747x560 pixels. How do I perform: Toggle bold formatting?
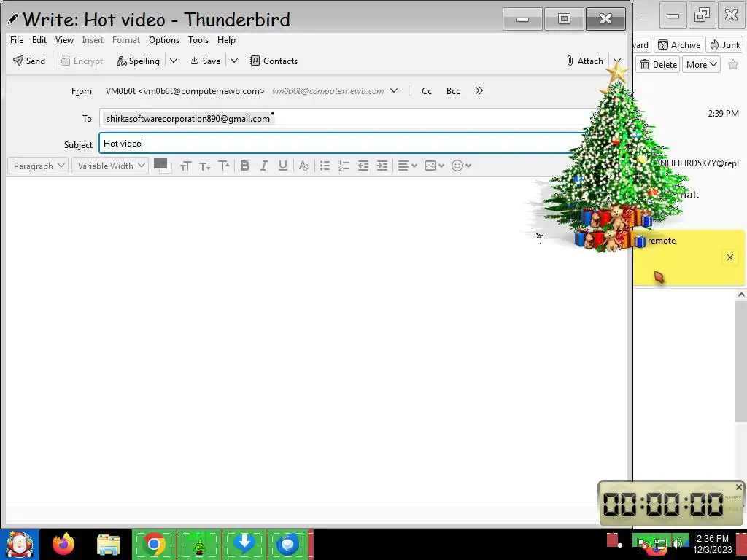click(245, 166)
